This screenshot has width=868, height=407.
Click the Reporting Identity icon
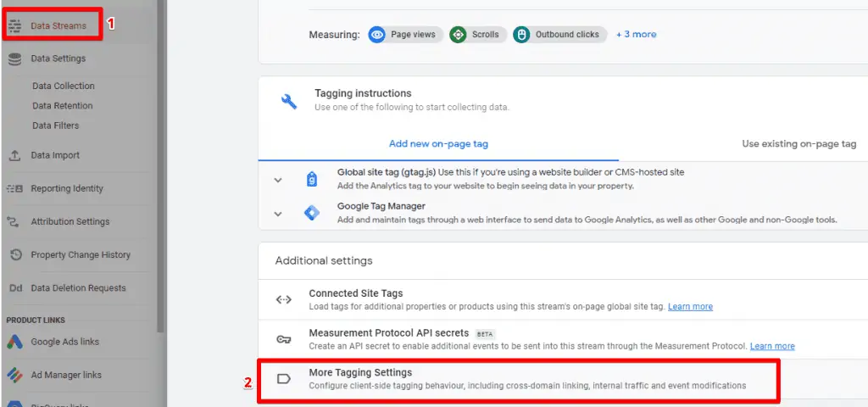(x=15, y=189)
